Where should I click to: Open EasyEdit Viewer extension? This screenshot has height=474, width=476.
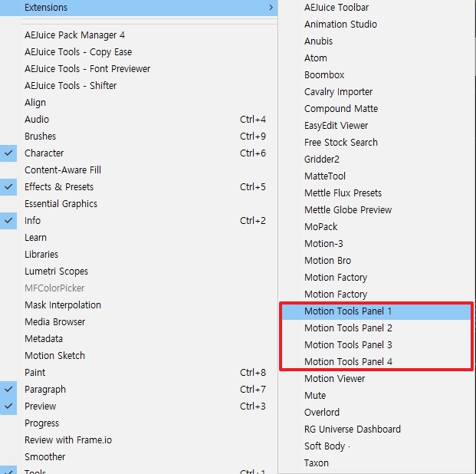pos(336,126)
